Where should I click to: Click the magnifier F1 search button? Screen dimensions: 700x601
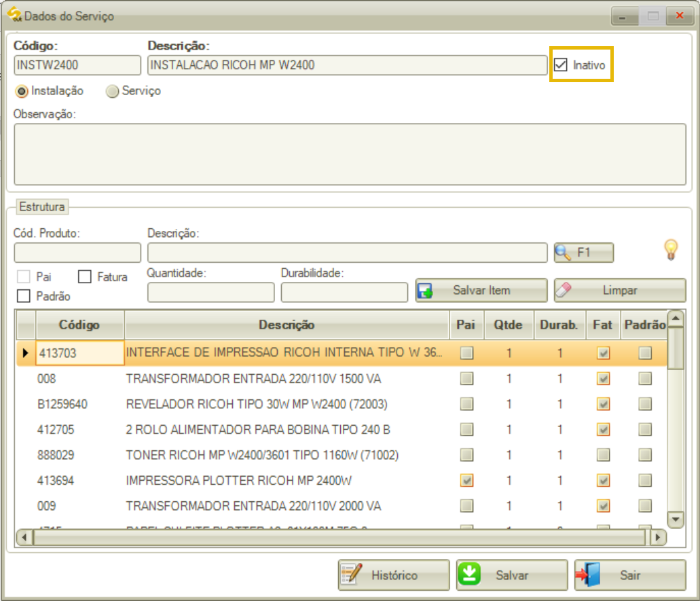[583, 253]
